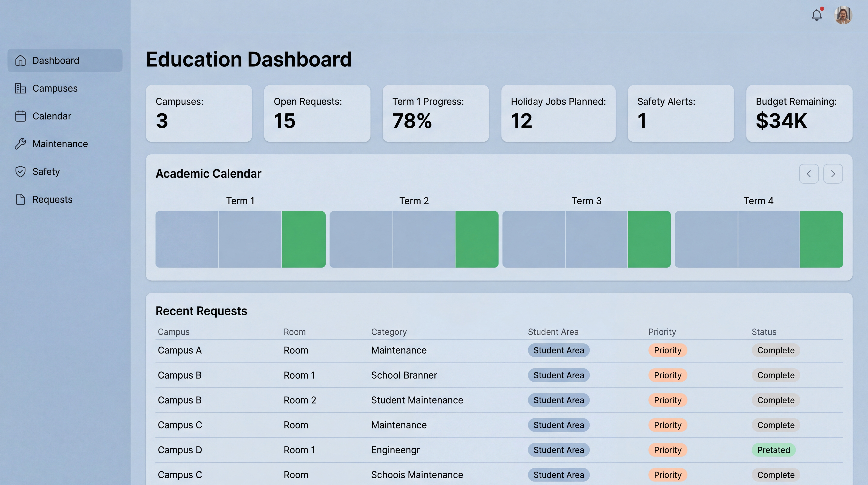Screen dimensions: 868x485
Task: Go to next Academic Calendar period
Action: pos(833,174)
